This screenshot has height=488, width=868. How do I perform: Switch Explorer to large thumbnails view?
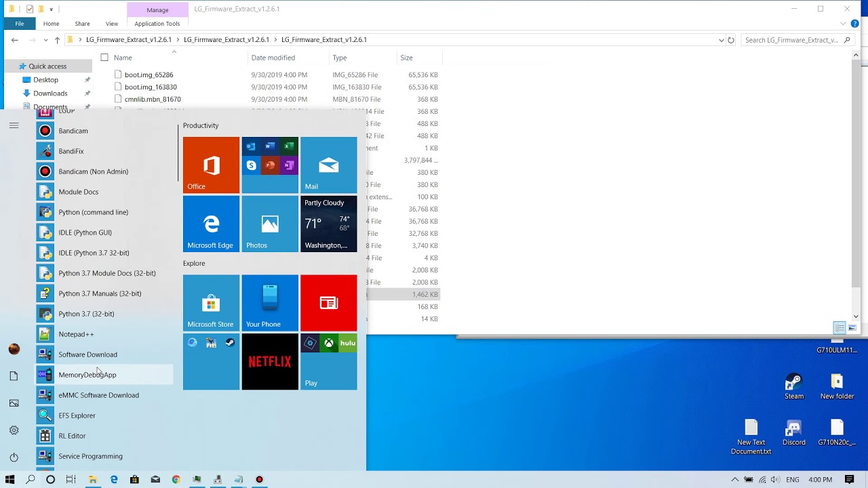852,328
